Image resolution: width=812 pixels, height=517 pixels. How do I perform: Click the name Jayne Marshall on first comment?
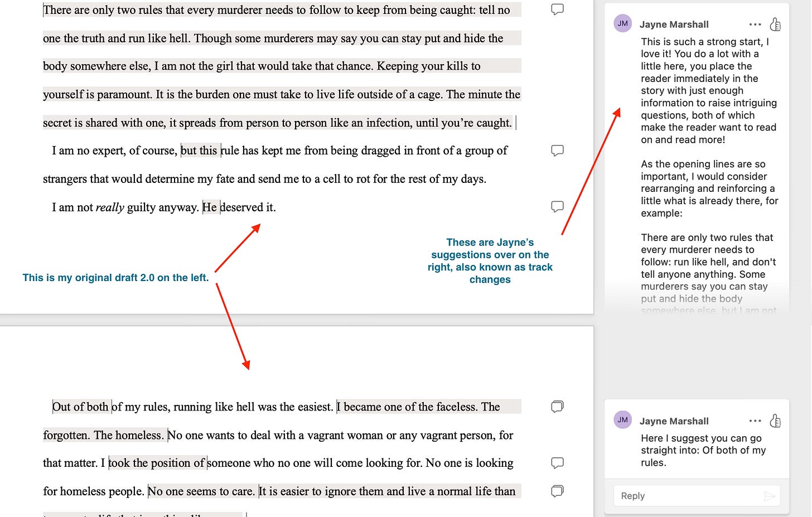[674, 25]
